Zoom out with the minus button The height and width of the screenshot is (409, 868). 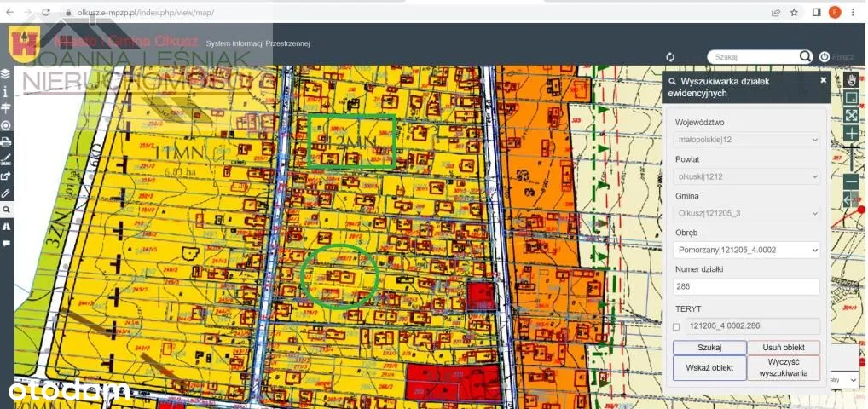(851, 181)
